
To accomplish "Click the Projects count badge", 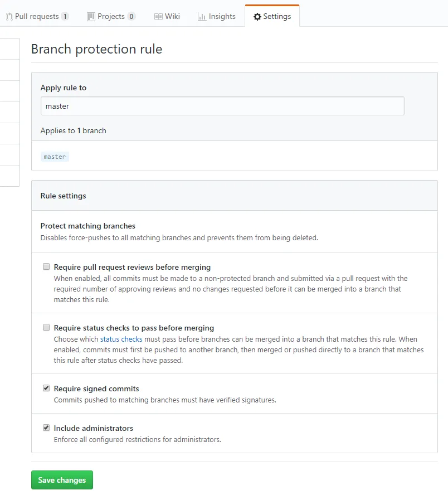I will coord(132,17).
